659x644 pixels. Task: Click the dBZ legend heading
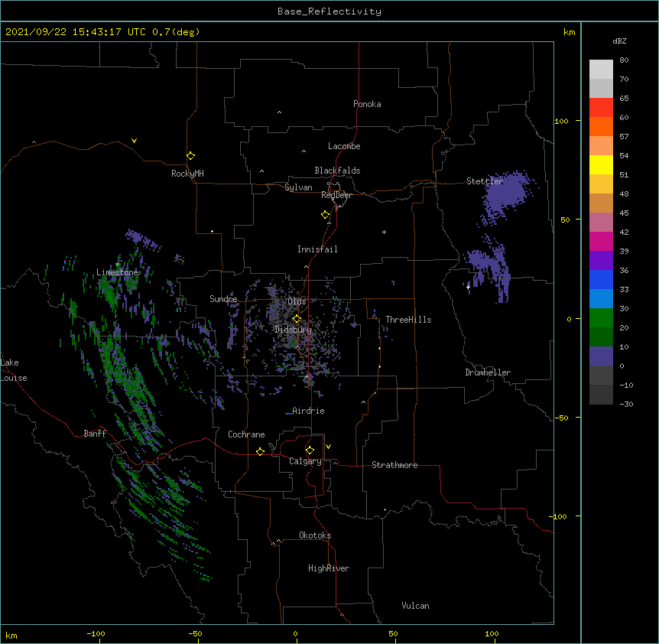coord(619,41)
